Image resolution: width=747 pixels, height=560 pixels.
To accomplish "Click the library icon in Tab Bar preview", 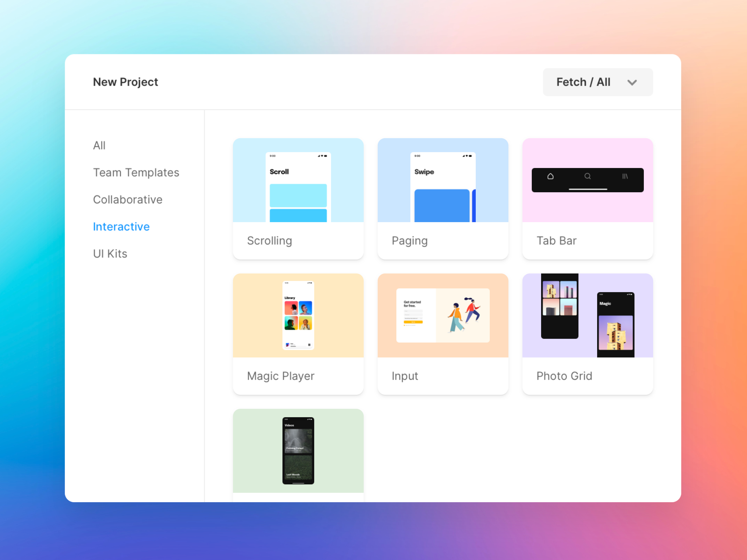I will [625, 177].
